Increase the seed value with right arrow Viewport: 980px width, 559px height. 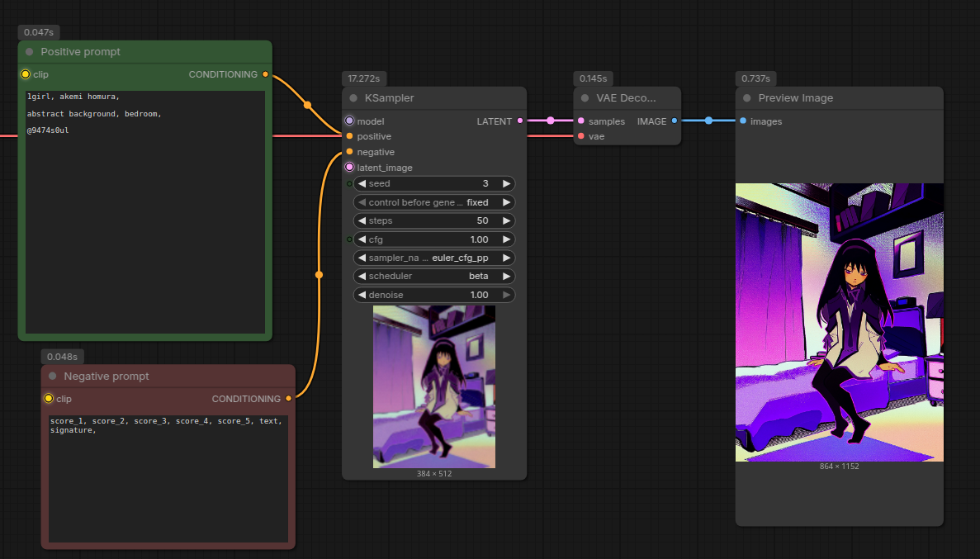[x=506, y=184]
